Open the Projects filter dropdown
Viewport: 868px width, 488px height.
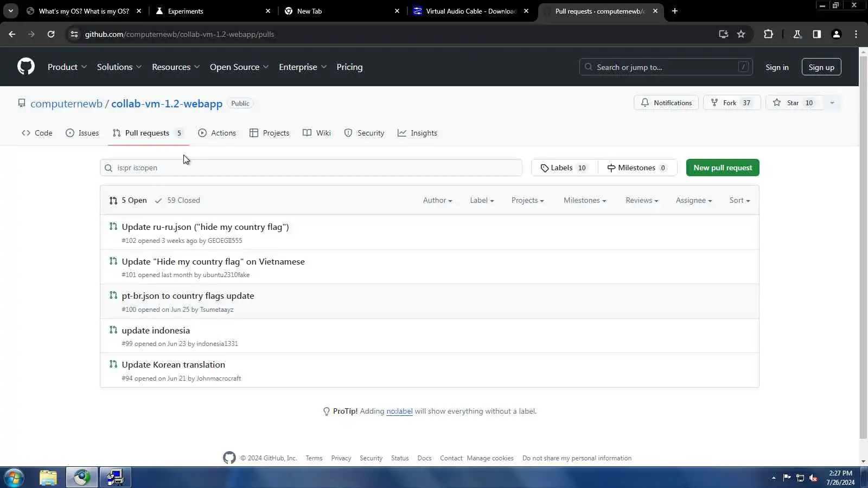coord(527,200)
